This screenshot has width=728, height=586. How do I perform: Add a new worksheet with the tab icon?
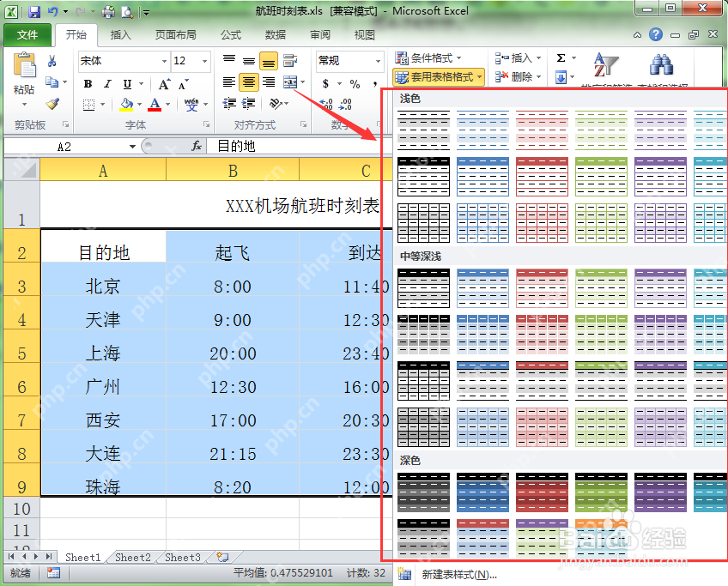tap(223, 557)
